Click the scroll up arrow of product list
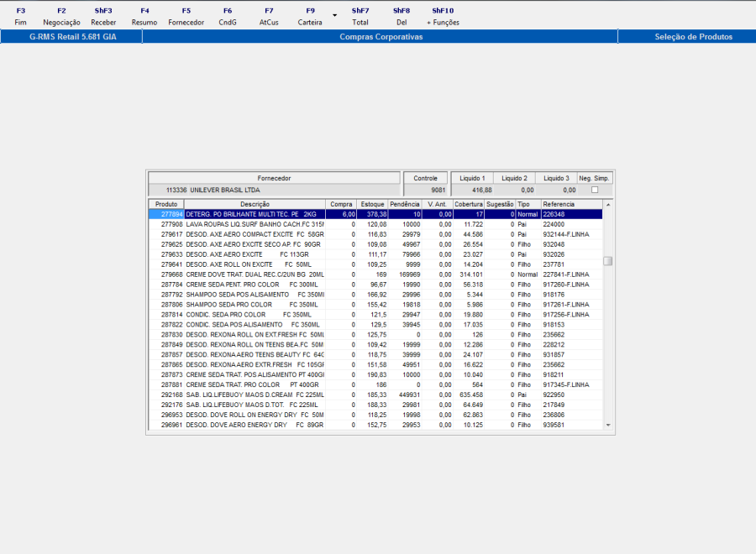Screen dimensions: 756x554 608,205
